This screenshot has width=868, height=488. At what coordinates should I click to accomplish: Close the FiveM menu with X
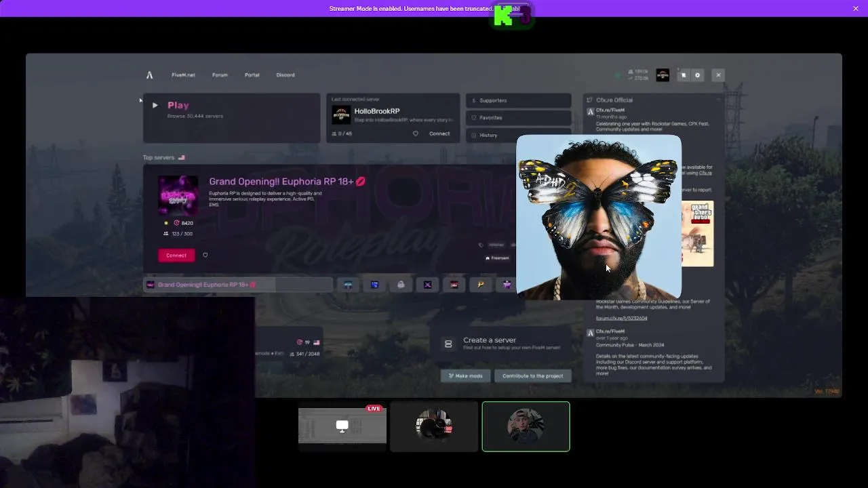(x=718, y=75)
